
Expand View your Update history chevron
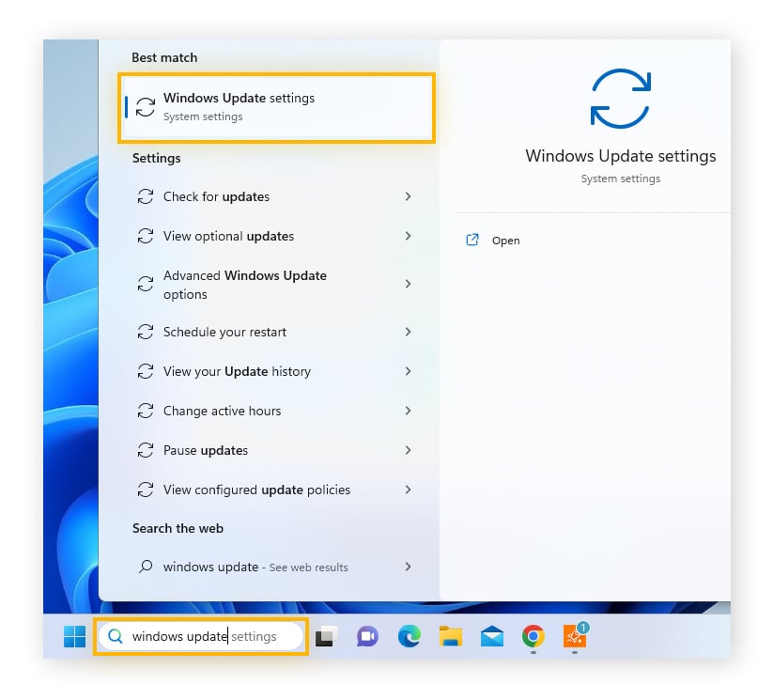coord(408,371)
